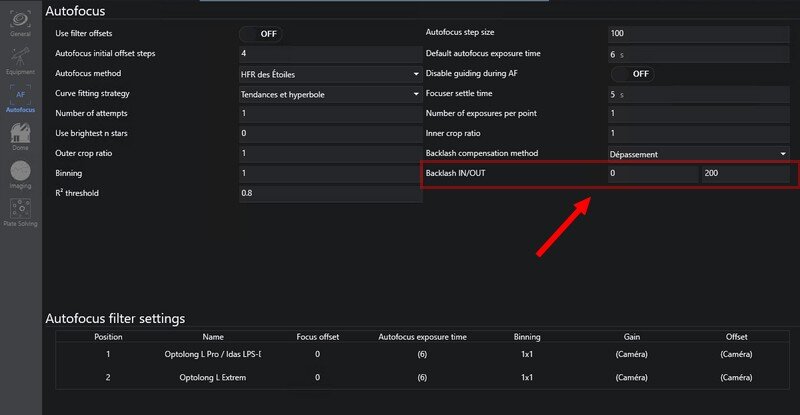Edit Autofocus initial offset steps field
This screenshot has height=415, width=800.
coord(329,53)
